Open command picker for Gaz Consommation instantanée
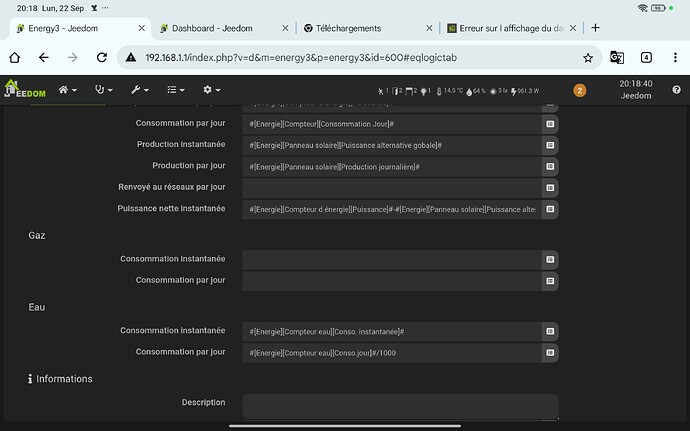Screen dimensions: 690x431 pos(550,260)
